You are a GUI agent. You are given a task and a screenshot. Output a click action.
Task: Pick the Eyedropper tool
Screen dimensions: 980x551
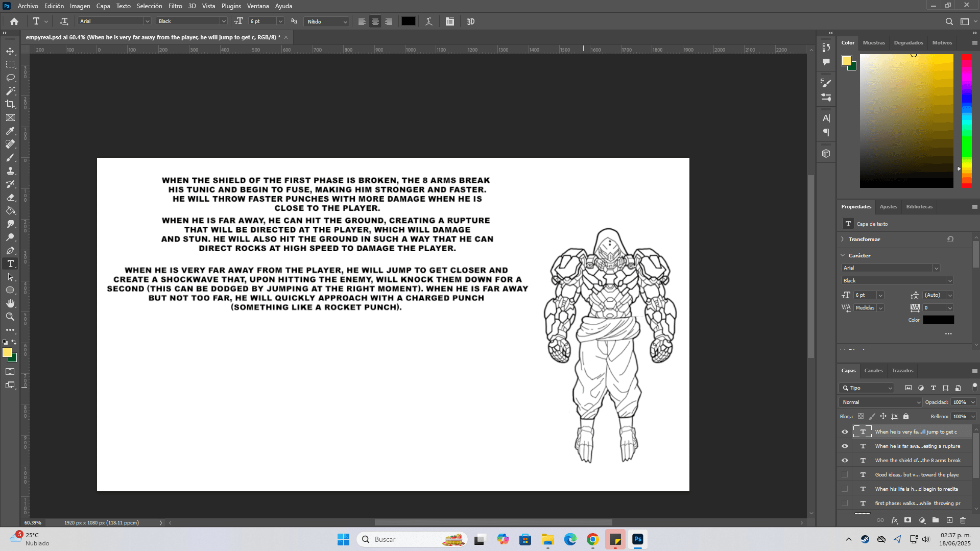coord(10,131)
